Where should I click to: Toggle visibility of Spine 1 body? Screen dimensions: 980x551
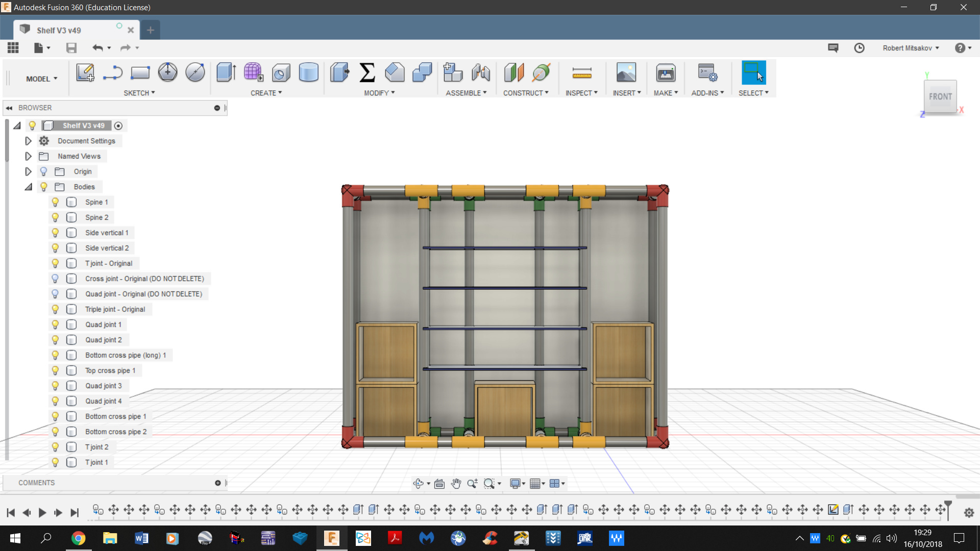55,202
